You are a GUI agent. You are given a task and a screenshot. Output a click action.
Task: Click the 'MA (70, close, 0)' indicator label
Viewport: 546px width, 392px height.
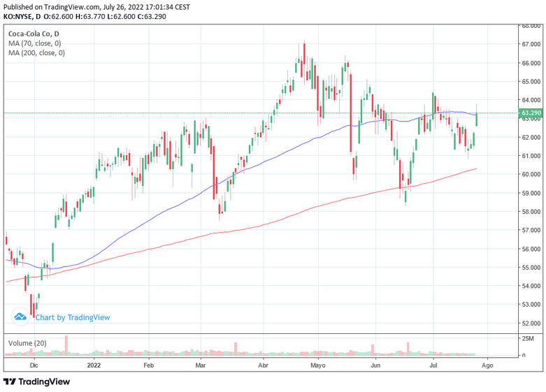(x=34, y=43)
